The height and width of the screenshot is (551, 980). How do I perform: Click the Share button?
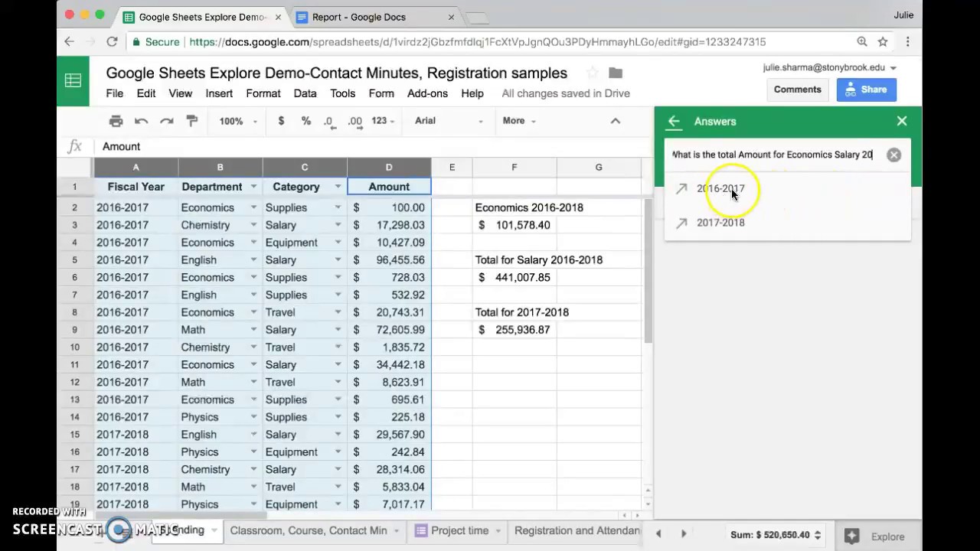(866, 90)
